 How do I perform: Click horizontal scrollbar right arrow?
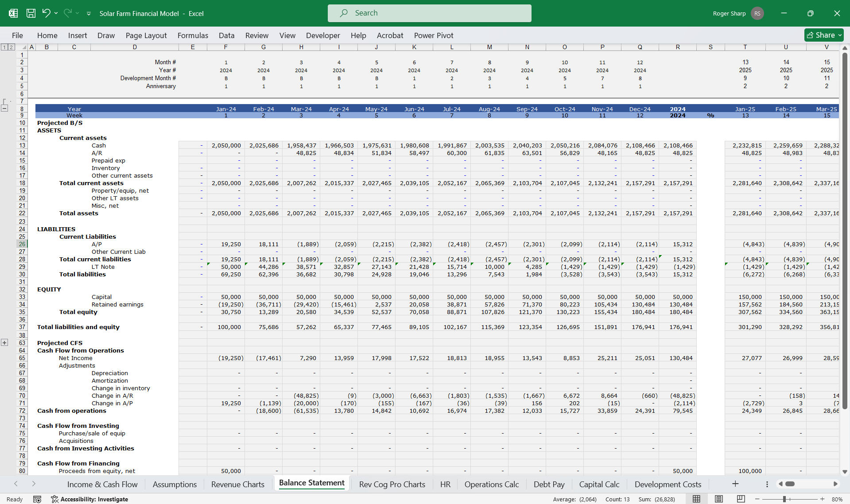point(835,484)
